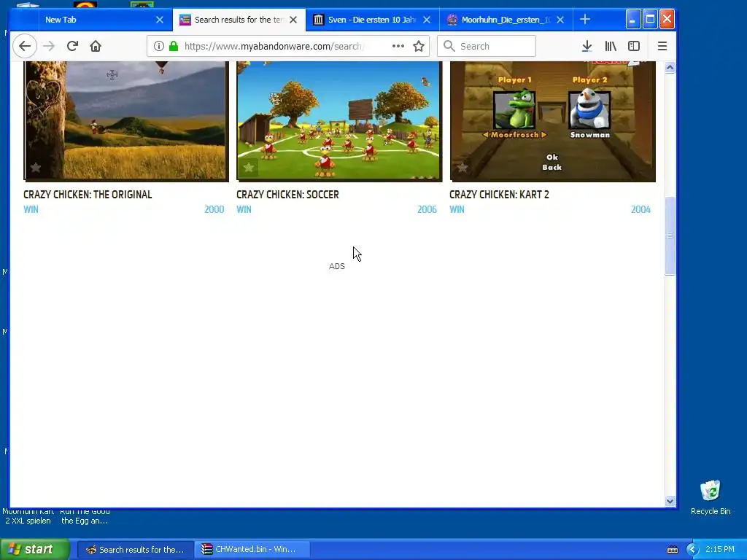Click the green secure connection padlock
The width and height of the screenshot is (747, 560).
point(174,46)
